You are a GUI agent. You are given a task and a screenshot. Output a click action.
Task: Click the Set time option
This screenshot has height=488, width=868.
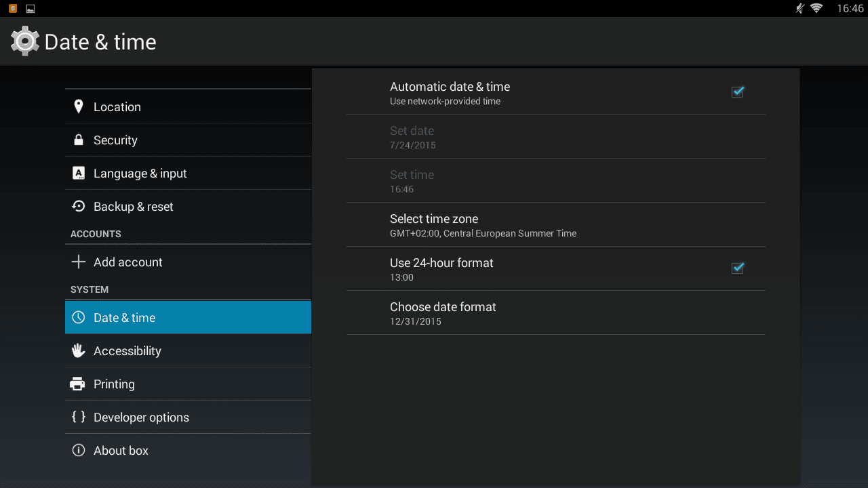click(556, 180)
